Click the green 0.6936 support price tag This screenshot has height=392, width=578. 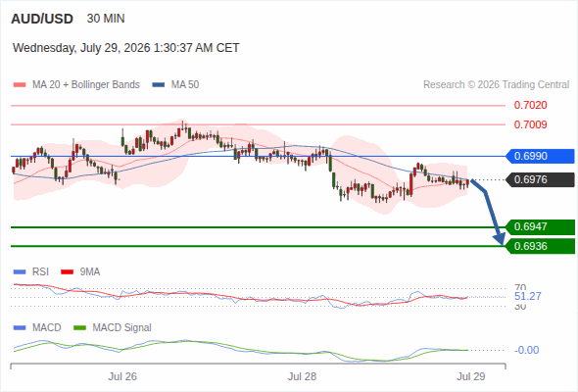click(x=540, y=246)
